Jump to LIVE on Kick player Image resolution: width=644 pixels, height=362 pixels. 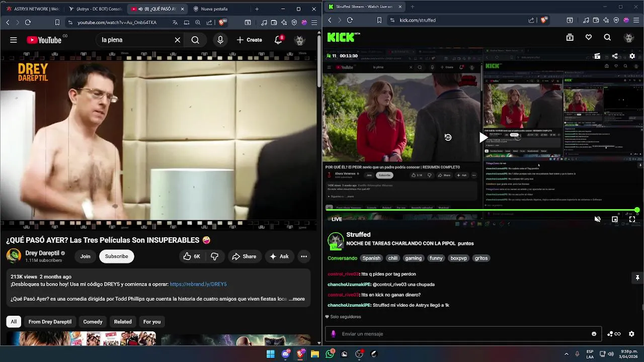point(337,219)
